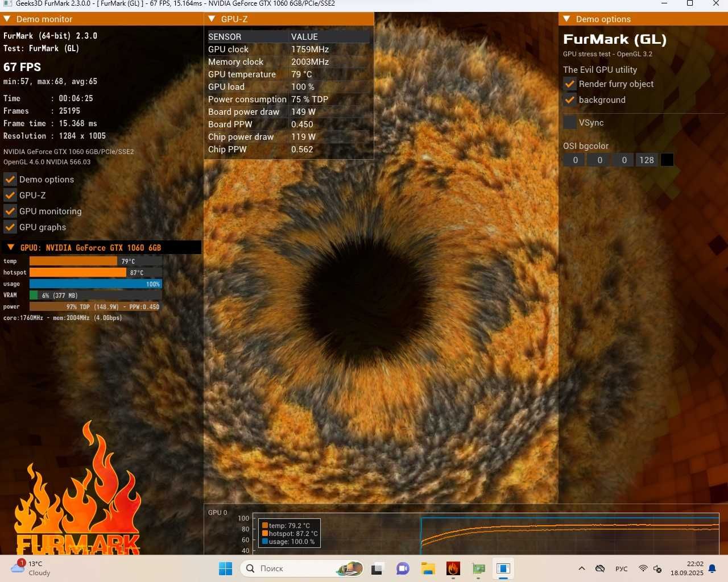Click the GPU 0 graph label
The width and height of the screenshot is (728, 582).
point(218,513)
